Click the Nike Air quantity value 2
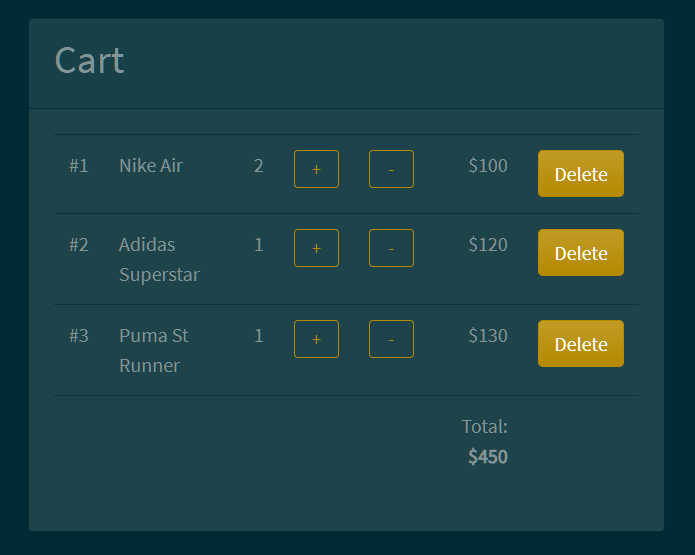Screen dimensions: 695x555 click(x=259, y=166)
